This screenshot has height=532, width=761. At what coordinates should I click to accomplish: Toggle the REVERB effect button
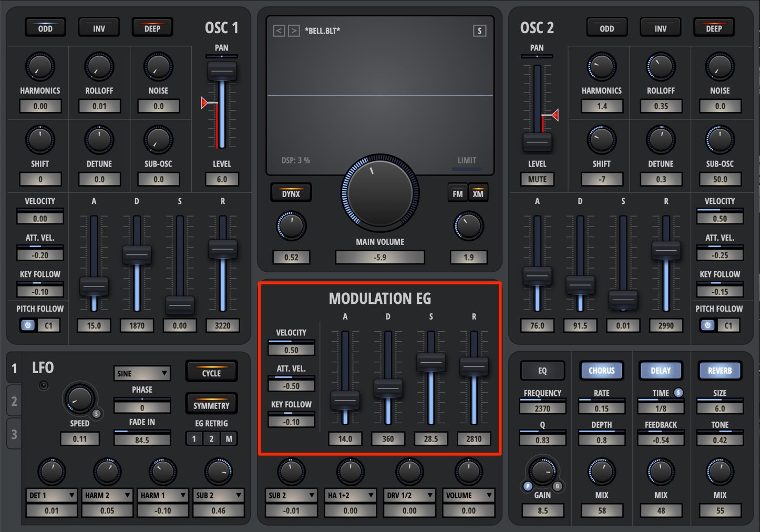[719, 371]
